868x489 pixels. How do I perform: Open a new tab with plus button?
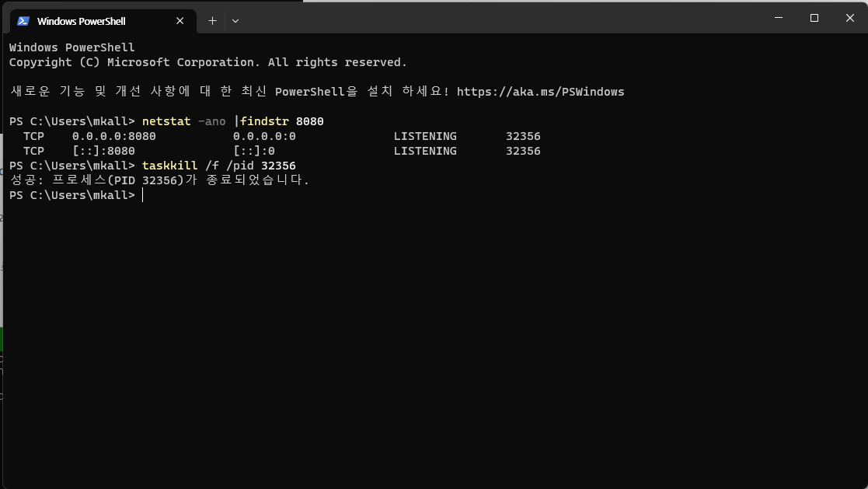point(213,21)
